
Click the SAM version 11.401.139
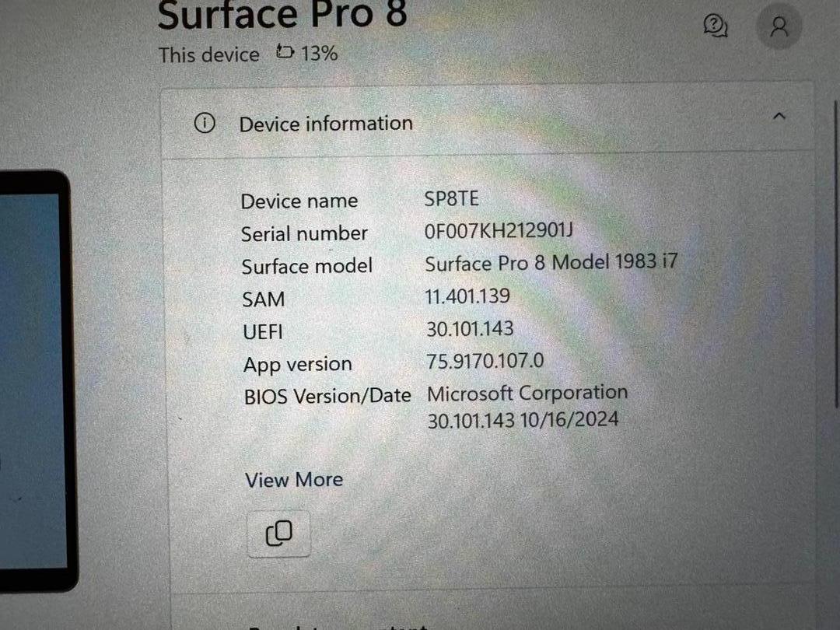click(467, 296)
